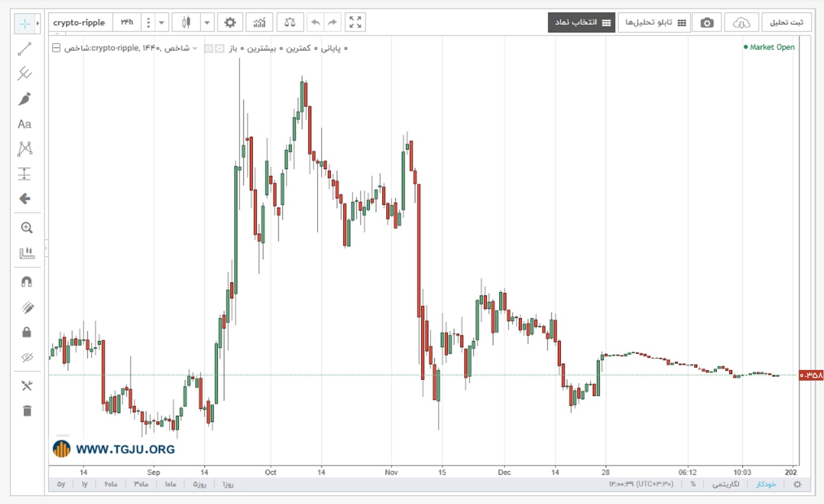Activate the zoom in tool
The width and height of the screenshot is (824, 504).
tap(27, 228)
